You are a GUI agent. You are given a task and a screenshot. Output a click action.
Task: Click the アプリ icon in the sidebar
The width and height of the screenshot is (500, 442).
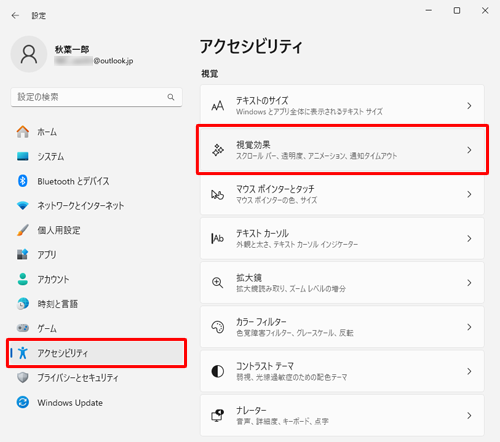tap(23, 255)
